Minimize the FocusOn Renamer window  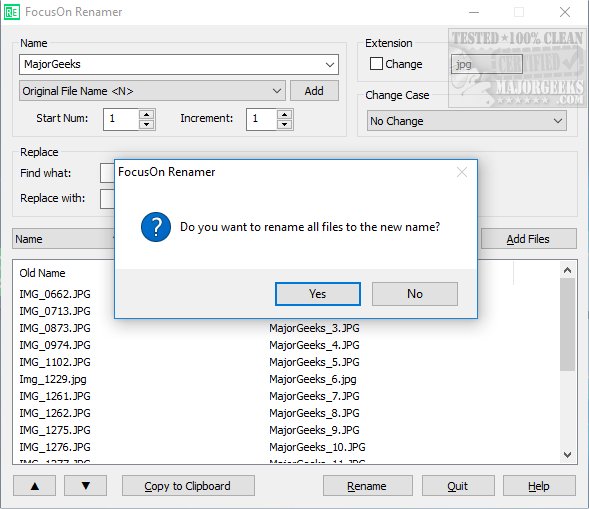(x=474, y=12)
